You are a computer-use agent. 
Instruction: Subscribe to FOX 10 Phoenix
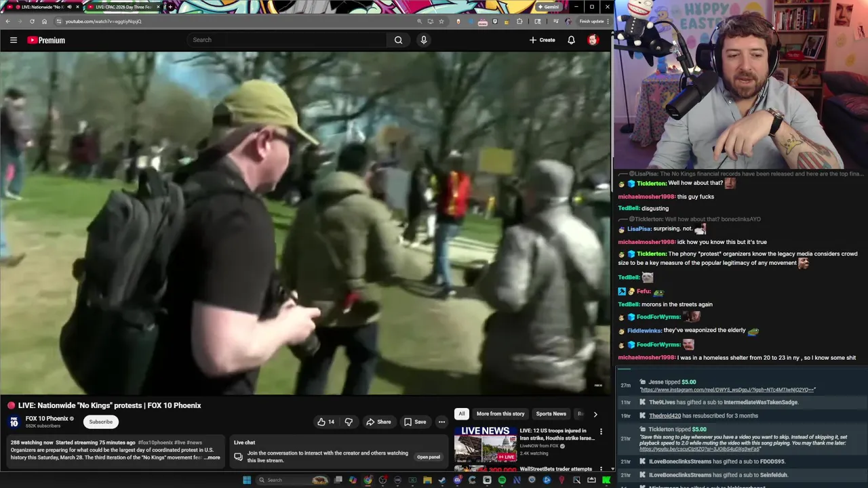(100, 422)
